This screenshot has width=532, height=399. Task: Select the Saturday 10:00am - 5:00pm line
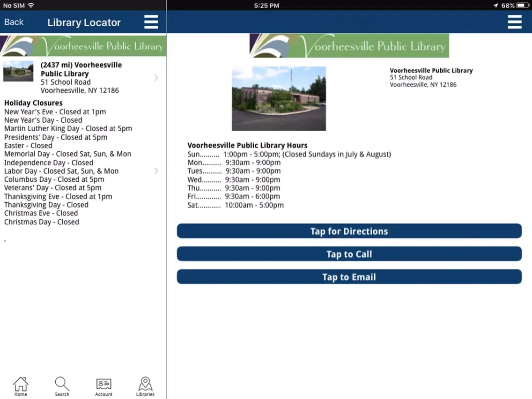pos(236,205)
